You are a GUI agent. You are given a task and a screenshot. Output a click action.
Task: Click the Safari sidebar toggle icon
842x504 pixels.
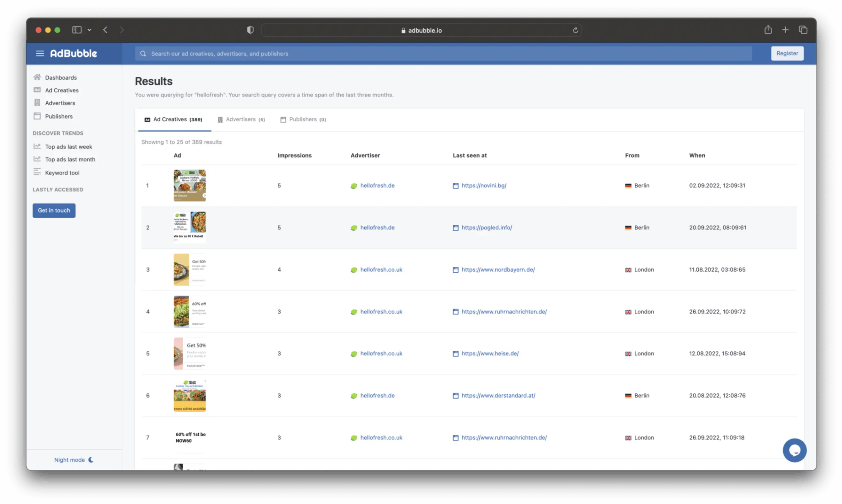[x=77, y=30]
